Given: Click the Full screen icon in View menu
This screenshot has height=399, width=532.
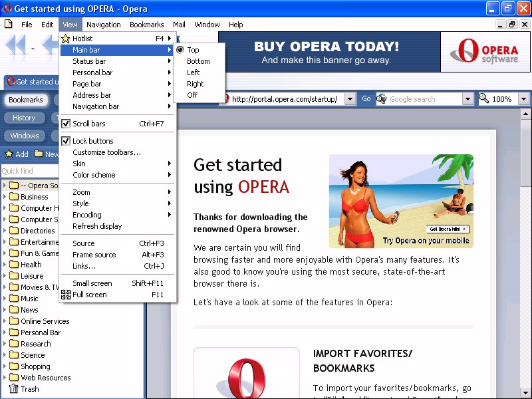Looking at the screenshot, I should point(66,295).
